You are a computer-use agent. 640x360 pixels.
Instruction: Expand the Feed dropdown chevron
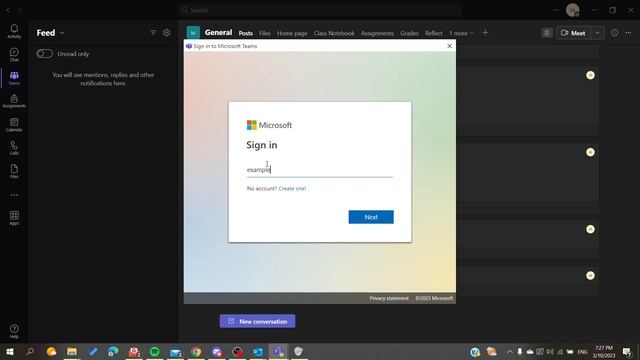click(62, 33)
